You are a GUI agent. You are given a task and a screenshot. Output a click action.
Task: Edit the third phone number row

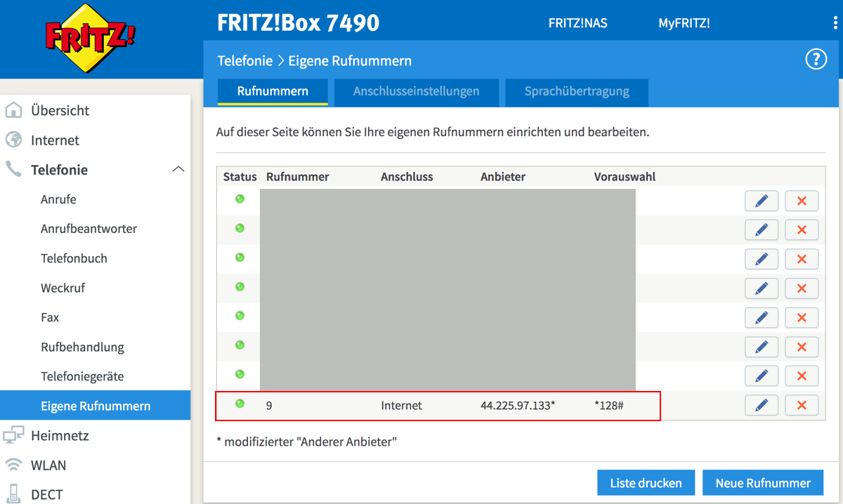pyautogui.click(x=762, y=260)
